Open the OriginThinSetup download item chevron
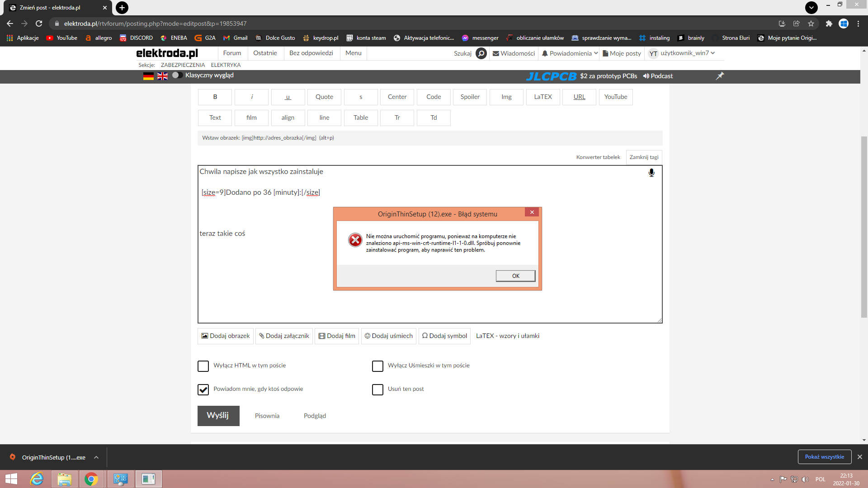868x488 pixels. tap(96, 457)
